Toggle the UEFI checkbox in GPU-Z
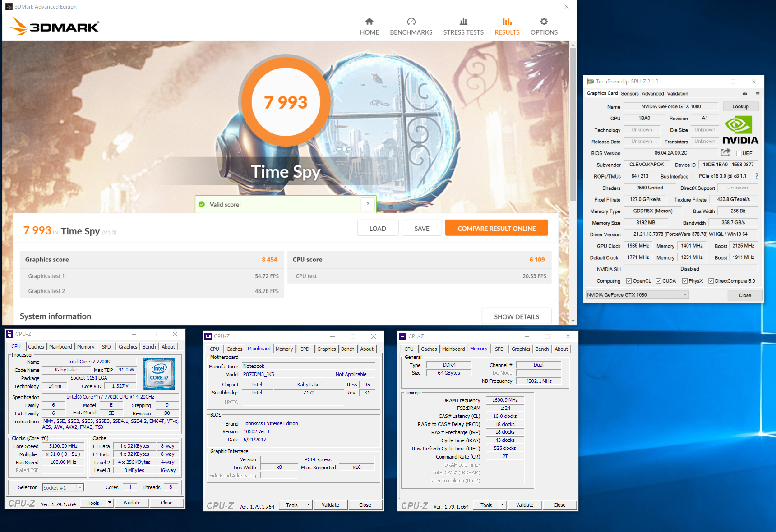This screenshot has width=776, height=532. coord(739,153)
